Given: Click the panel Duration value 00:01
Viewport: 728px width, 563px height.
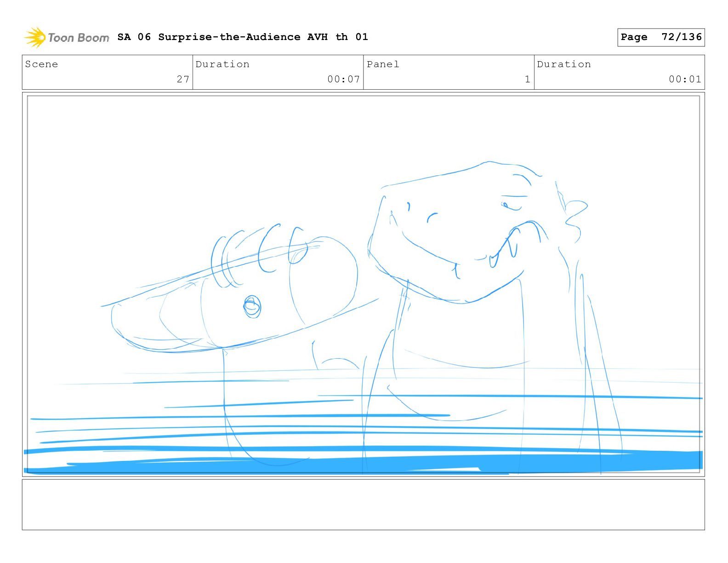Looking at the screenshot, I should [x=685, y=79].
